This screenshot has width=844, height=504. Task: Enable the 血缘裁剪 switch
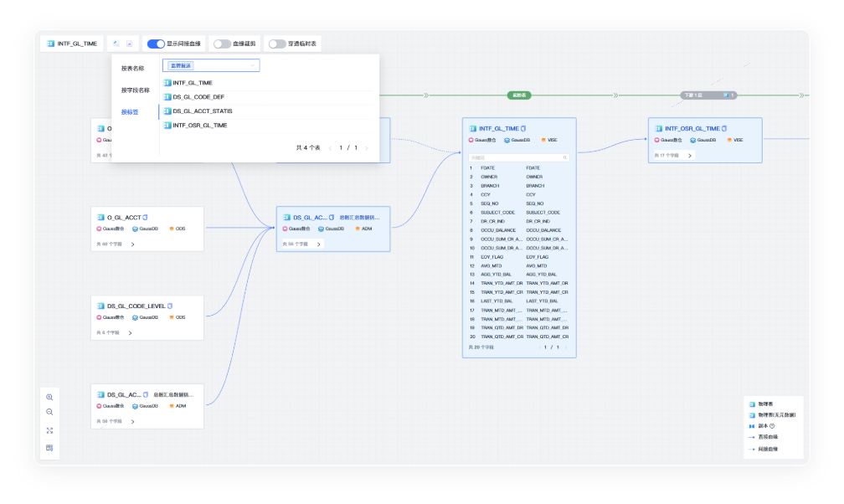(222, 44)
